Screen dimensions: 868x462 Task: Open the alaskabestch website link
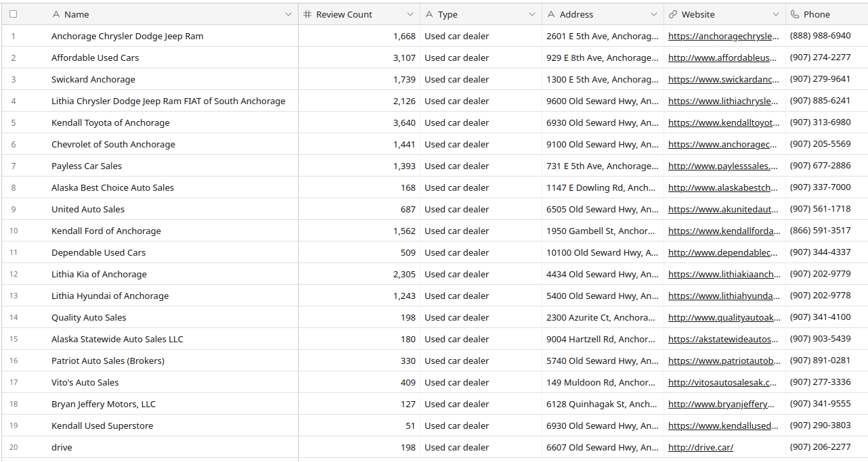[724, 187]
